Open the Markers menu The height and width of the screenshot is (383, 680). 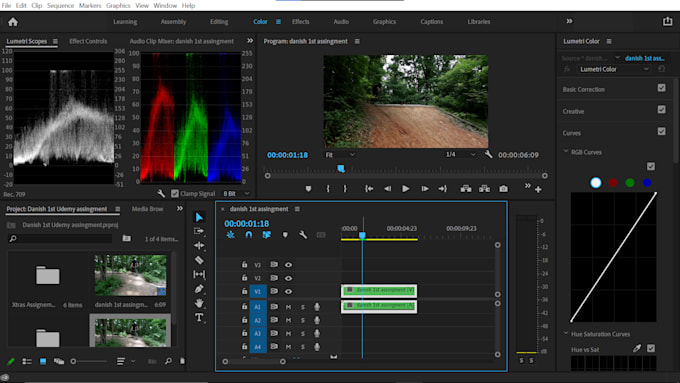coord(90,6)
